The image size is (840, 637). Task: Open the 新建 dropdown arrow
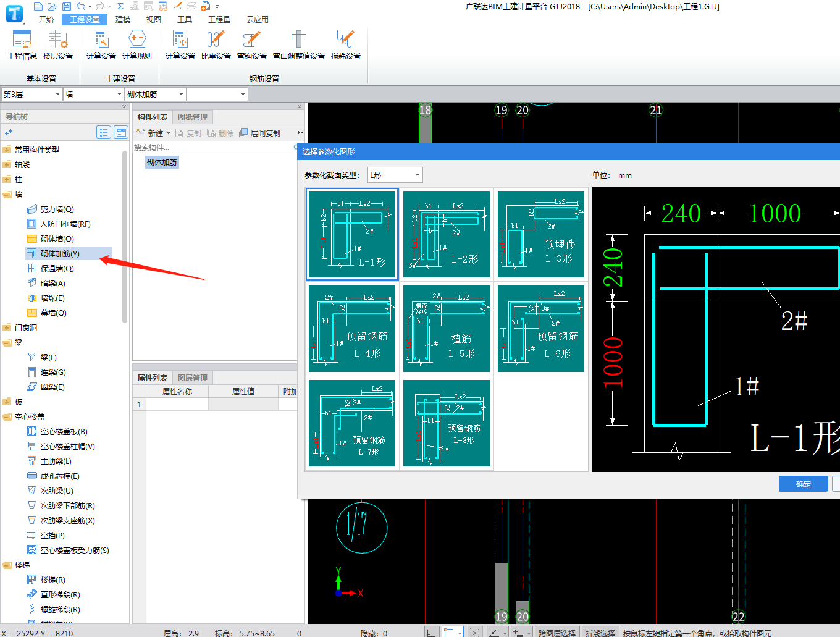[x=168, y=133]
